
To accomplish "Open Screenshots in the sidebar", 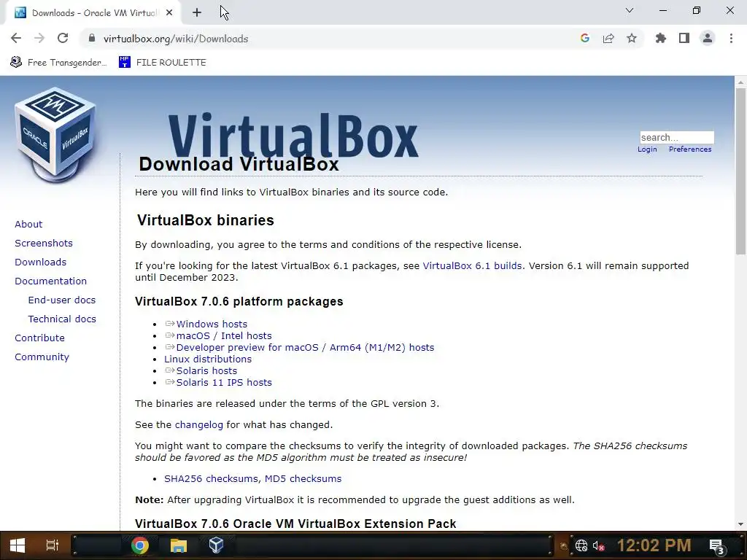I will coord(44,244).
